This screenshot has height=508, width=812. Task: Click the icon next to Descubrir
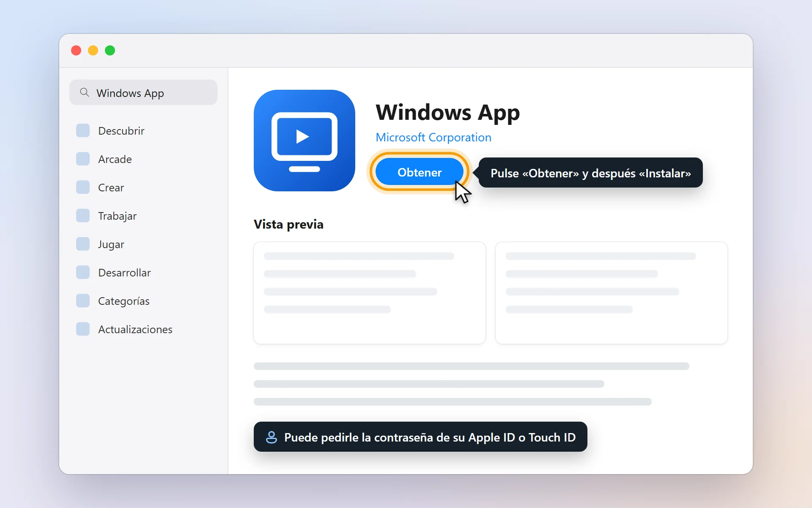tap(83, 130)
